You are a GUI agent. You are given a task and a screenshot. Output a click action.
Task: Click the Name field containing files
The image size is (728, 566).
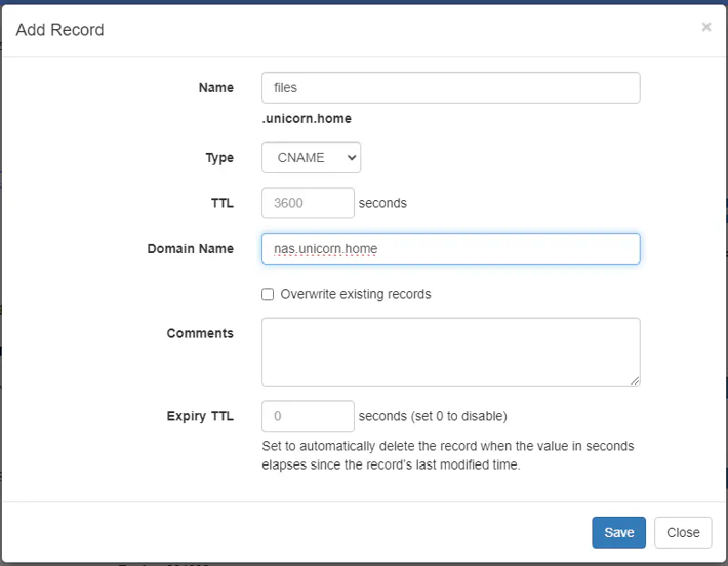450,87
